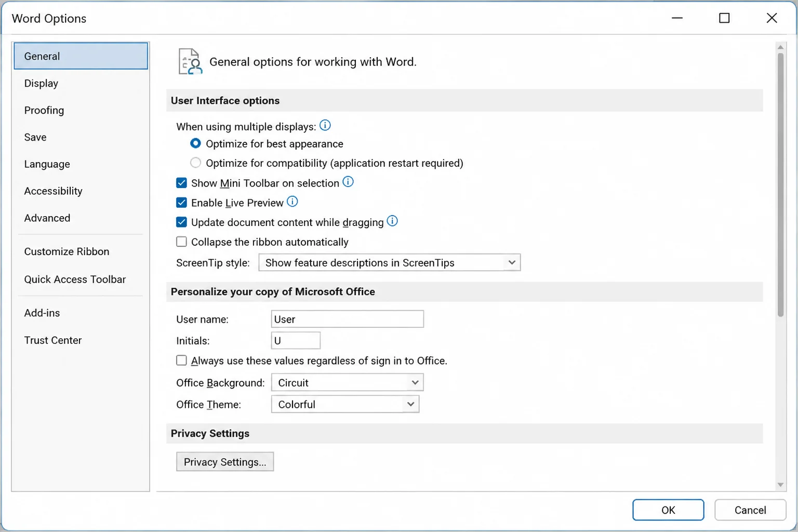Select Quick Access Toolbar category
Screen dimensions: 798x532
(x=81, y=280)
